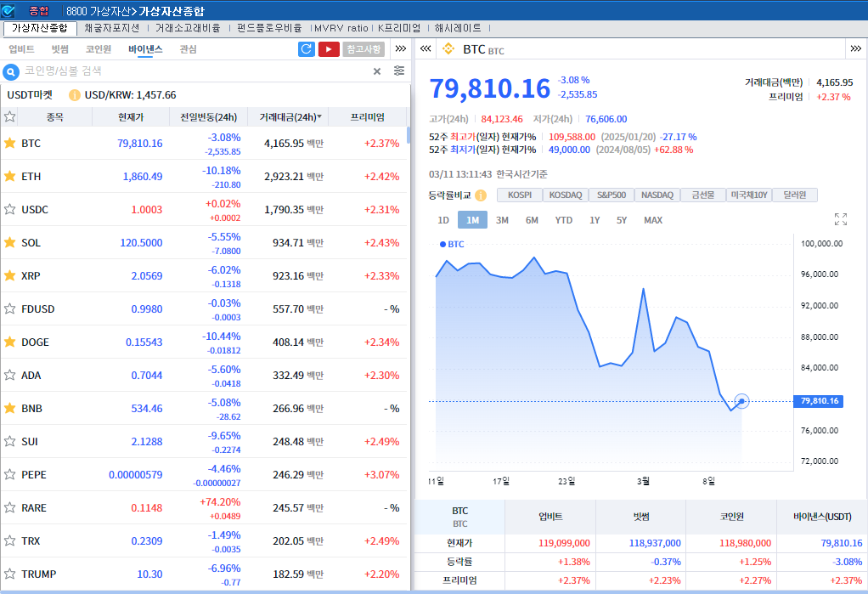This screenshot has height=594, width=868.
Task: Expand the left panel using the <<< arrow
Action: [426, 49]
